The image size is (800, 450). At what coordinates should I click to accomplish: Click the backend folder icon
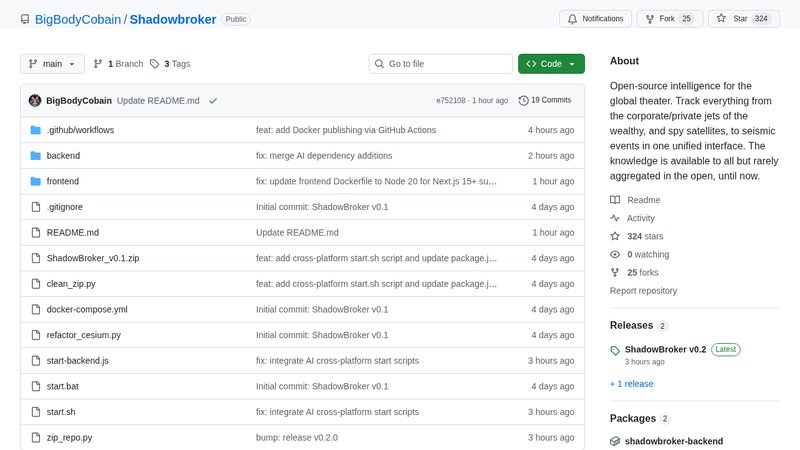[36, 156]
